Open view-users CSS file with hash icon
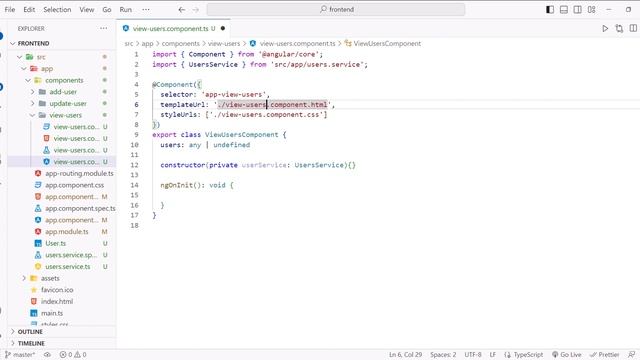 coord(76,127)
